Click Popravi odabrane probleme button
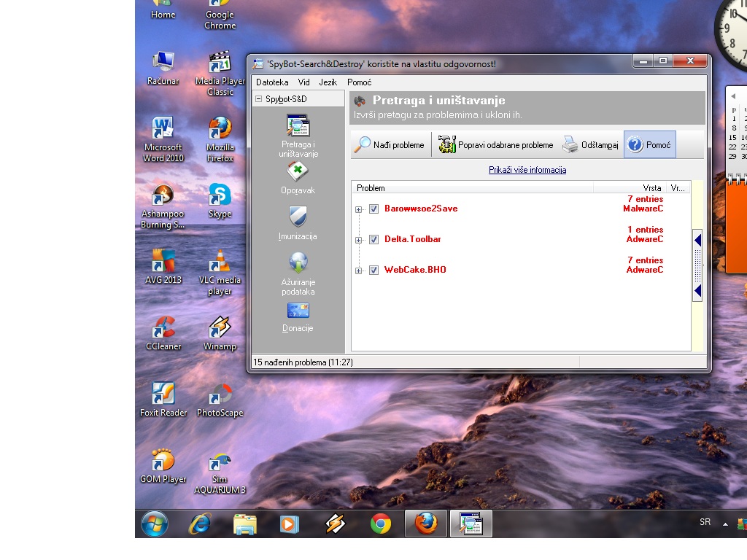This screenshot has height=560, width=747. coord(495,145)
